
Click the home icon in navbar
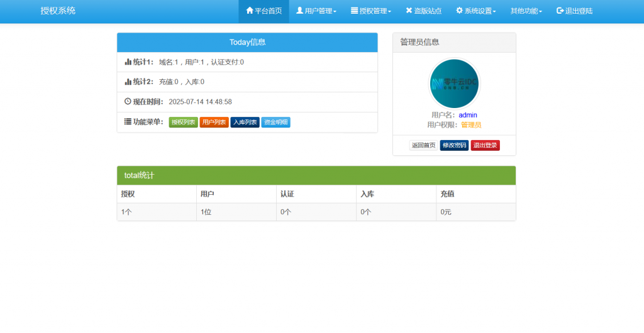coord(250,11)
